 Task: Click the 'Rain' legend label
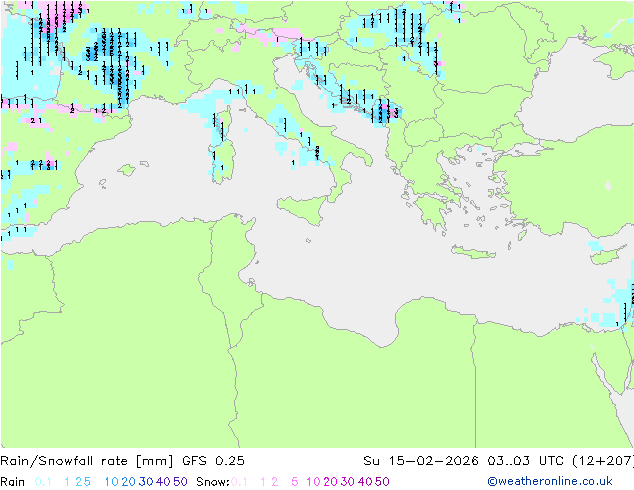click(13, 482)
